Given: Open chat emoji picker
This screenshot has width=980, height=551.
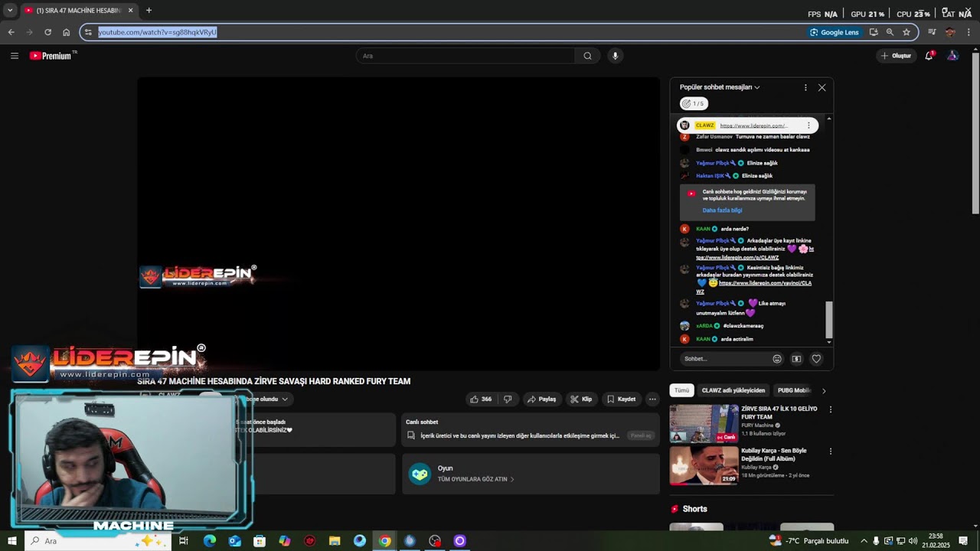Looking at the screenshot, I should pos(777,359).
